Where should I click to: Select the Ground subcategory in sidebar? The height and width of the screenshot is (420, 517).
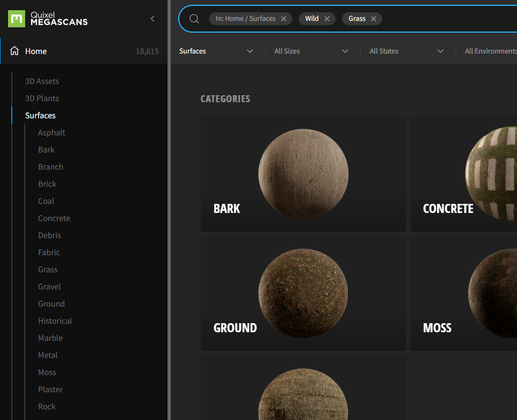[x=51, y=304]
